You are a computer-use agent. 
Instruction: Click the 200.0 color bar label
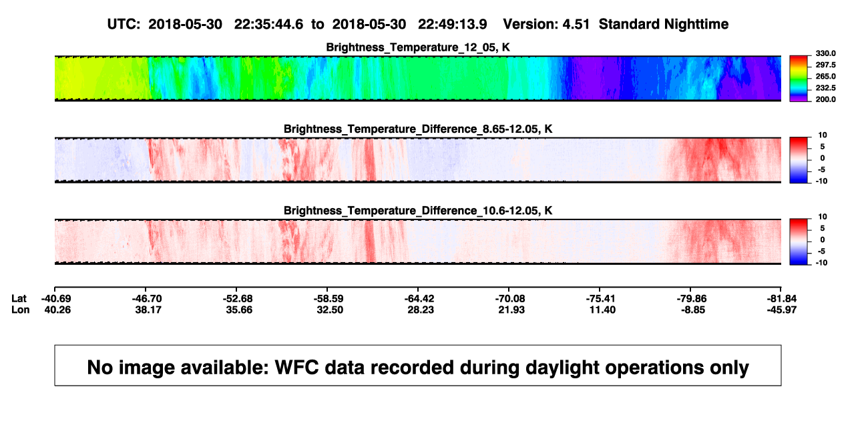click(x=826, y=99)
